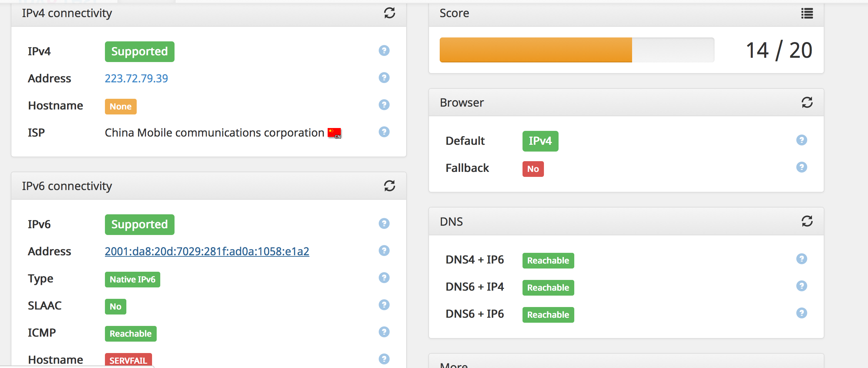Viewport: 868px width, 368px height.
Task: Click the Fallback row label
Action: point(467,168)
